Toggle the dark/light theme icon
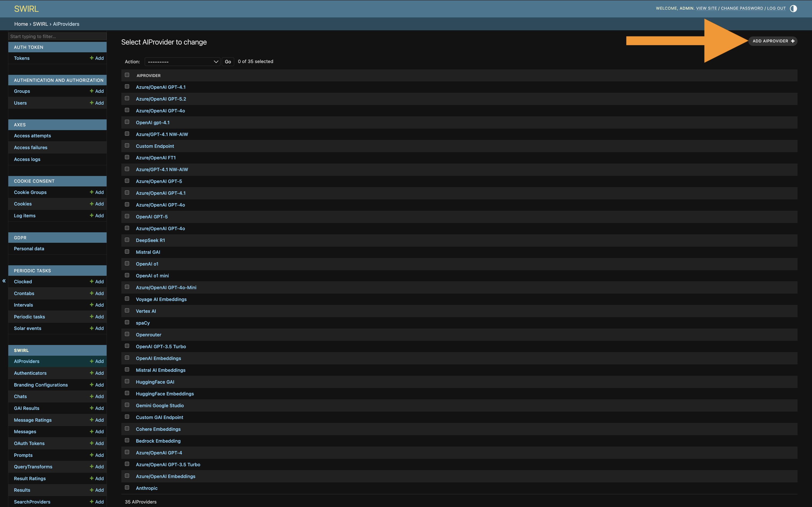 click(x=793, y=8)
